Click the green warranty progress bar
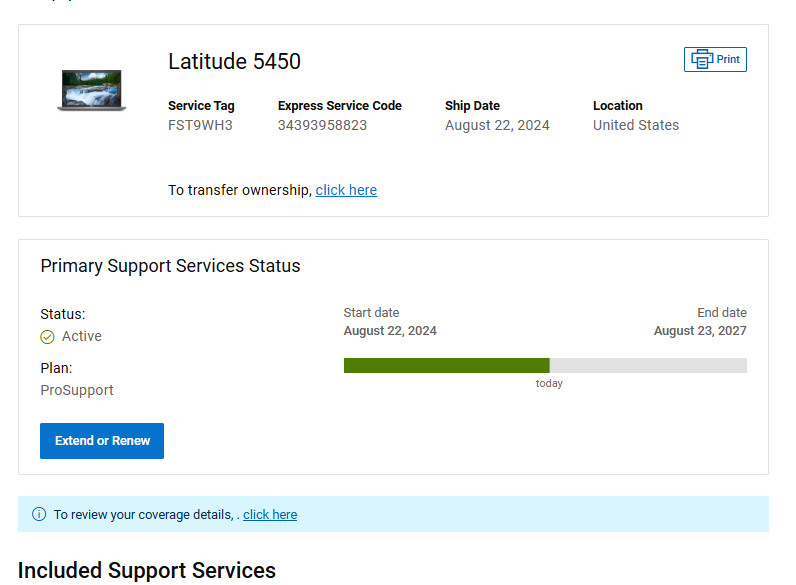The width and height of the screenshot is (796, 585). 446,365
